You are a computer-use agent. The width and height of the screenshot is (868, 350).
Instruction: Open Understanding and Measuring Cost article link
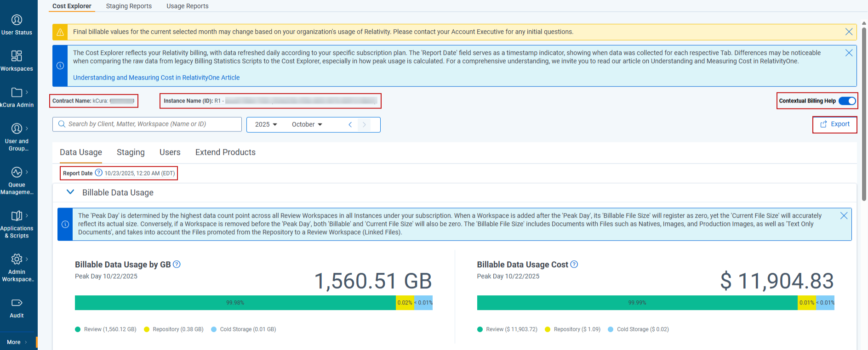point(156,78)
